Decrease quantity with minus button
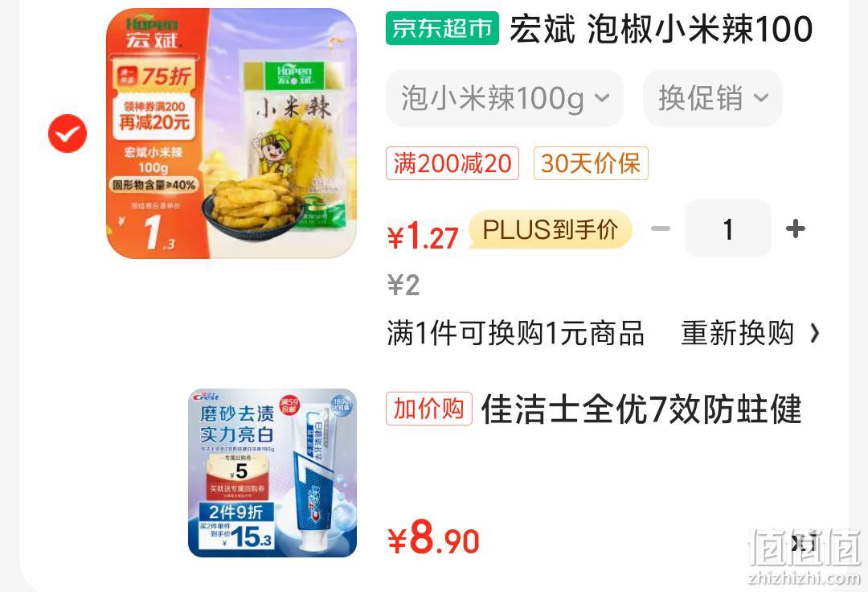The height and width of the screenshot is (592, 868). pos(661,228)
